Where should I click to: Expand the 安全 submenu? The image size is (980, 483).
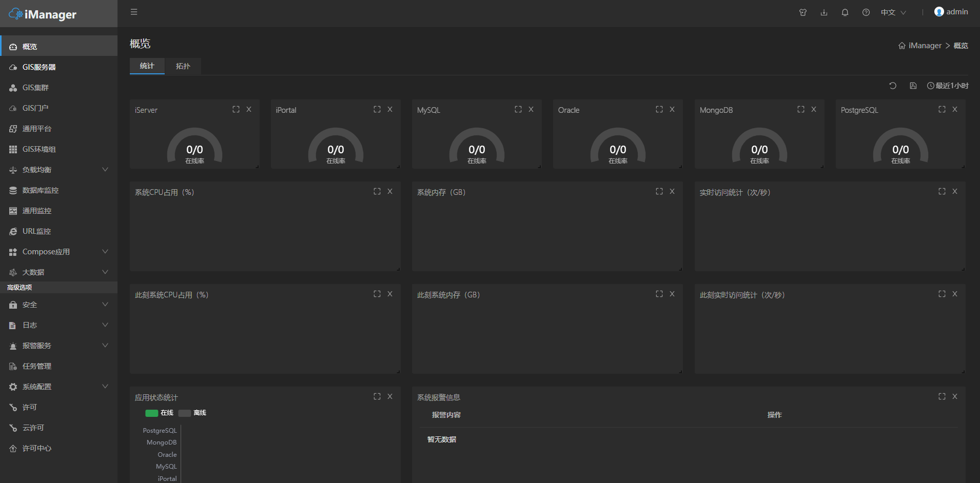(59, 304)
